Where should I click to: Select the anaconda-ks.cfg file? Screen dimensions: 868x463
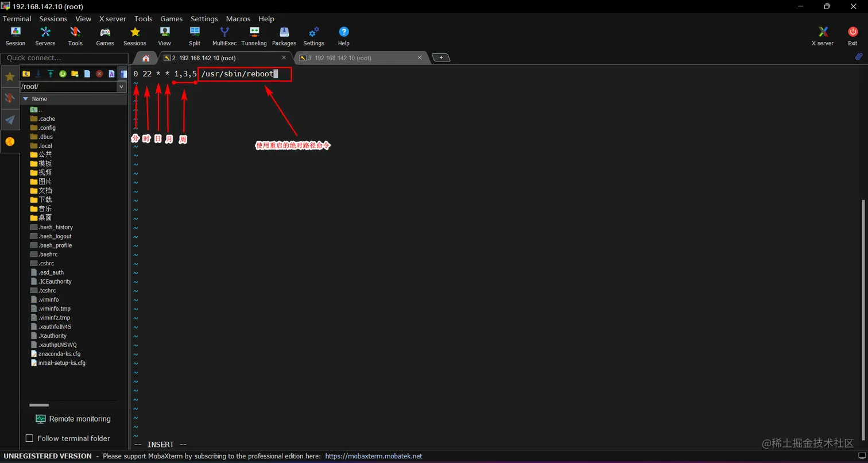tap(55, 354)
